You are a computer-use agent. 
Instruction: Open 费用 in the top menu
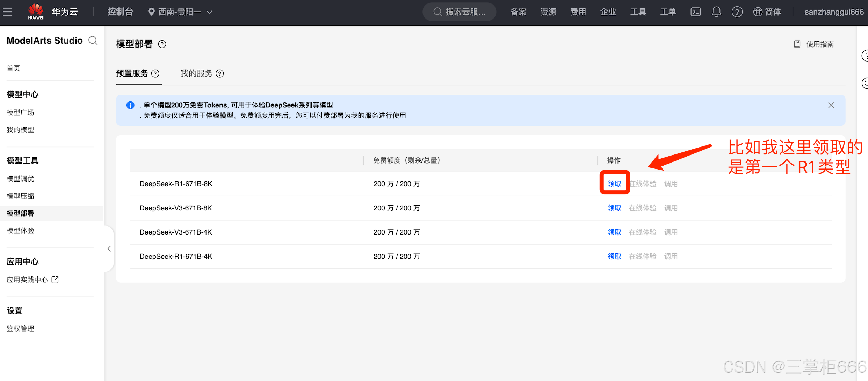point(578,12)
